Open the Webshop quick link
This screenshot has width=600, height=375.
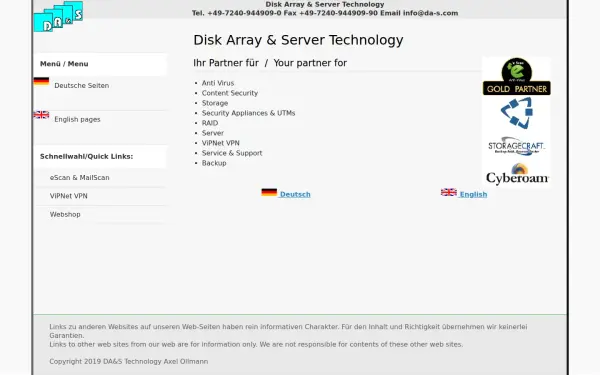point(65,214)
